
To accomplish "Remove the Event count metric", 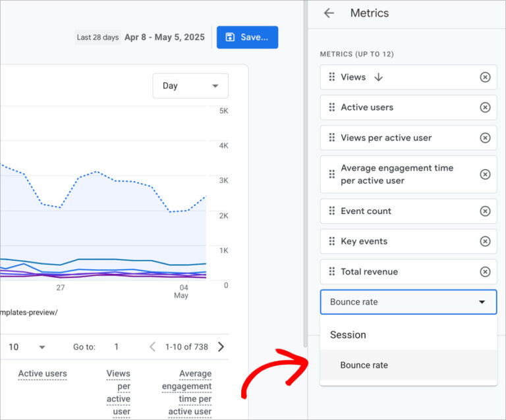I will click(485, 211).
